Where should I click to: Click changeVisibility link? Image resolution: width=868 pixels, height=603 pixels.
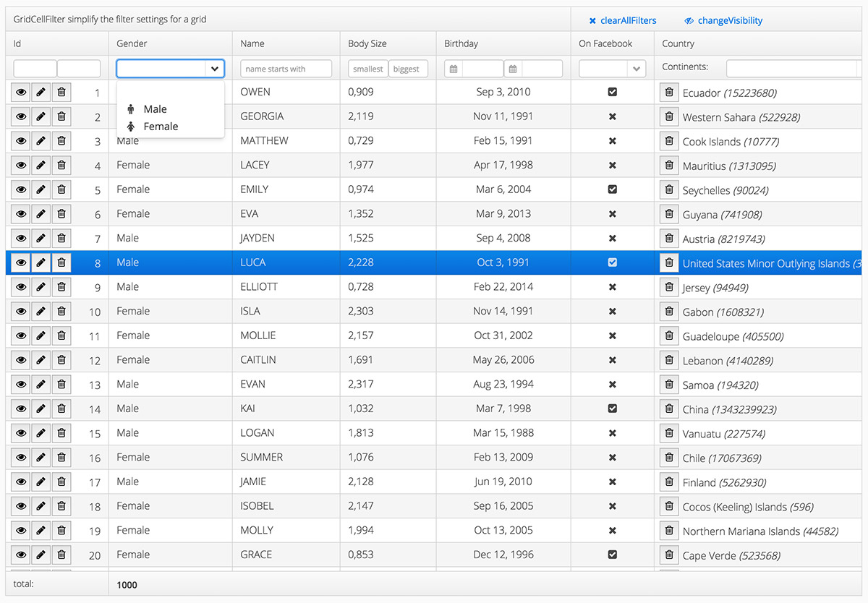click(723, 21)
